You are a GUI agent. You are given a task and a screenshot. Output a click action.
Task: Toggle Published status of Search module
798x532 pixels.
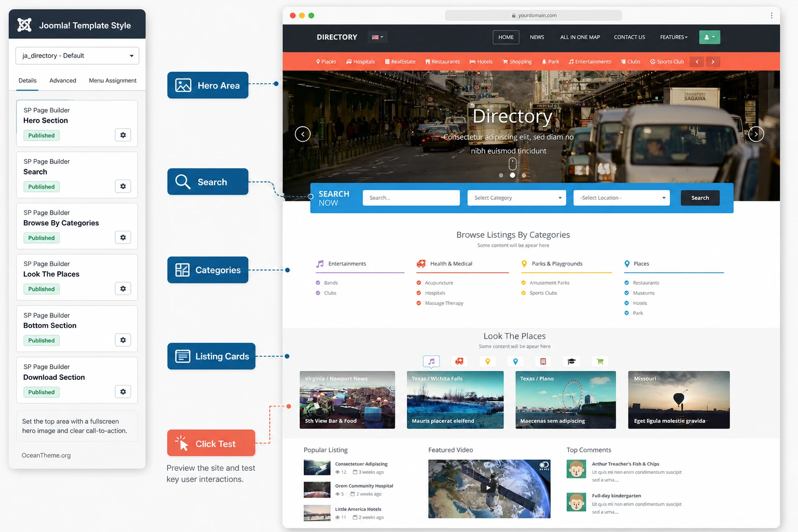click(42, 187)
